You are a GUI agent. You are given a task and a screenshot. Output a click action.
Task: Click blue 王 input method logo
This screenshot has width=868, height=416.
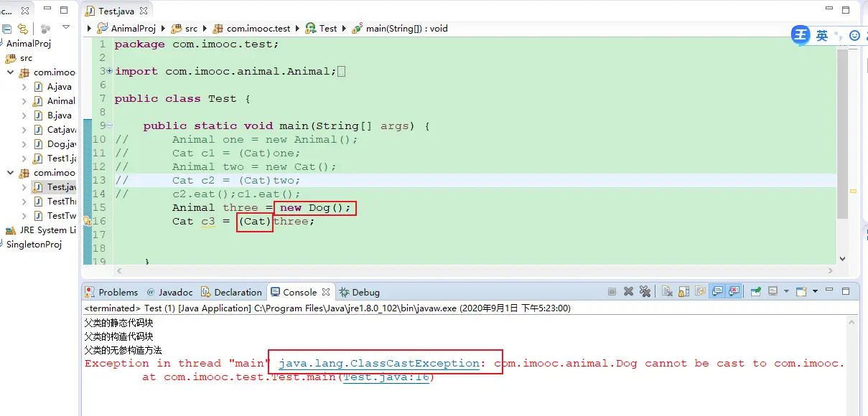pyautogui.click(x=801, y=35)
